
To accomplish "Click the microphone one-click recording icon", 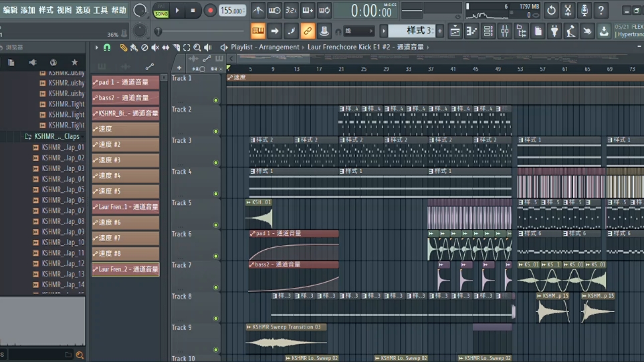I will [x=584, y=10].
